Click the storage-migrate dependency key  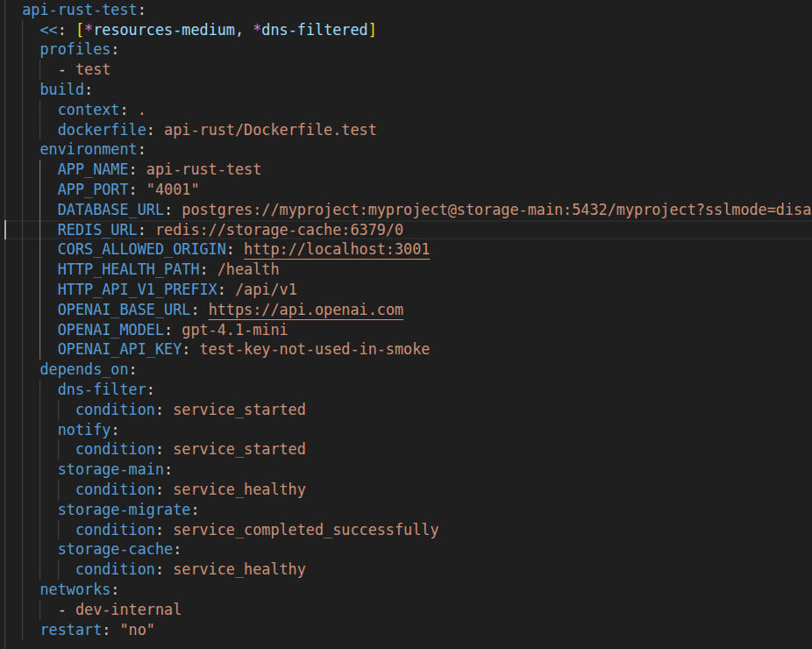pos(125,510)
